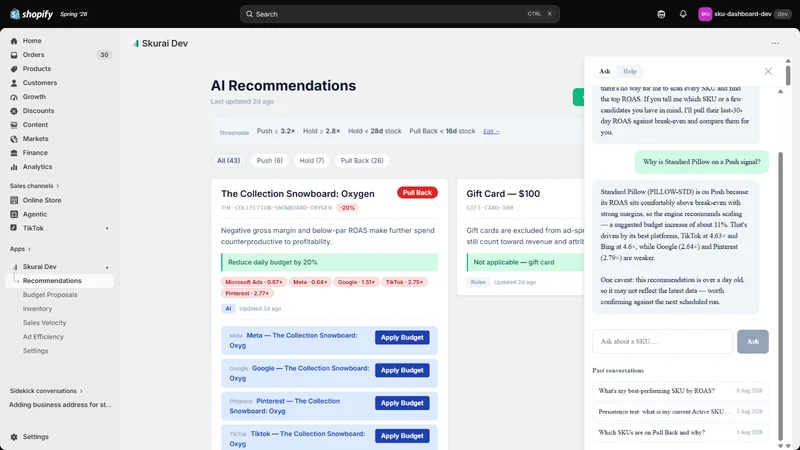The height and width of the screenshot is (450, 800).
Task: Expand Sales channels section
Action: point(34,186)
